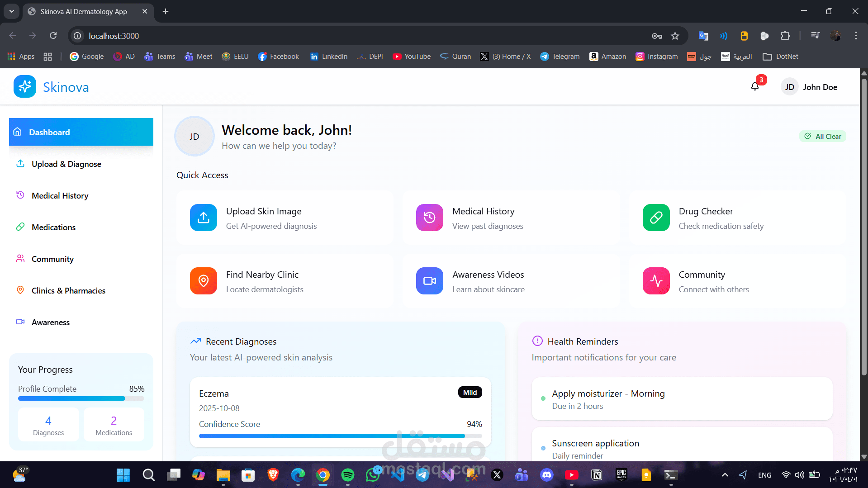Click the Recent Diagnoses trend icon
This screenshot has height=488, width=868.
195,341
